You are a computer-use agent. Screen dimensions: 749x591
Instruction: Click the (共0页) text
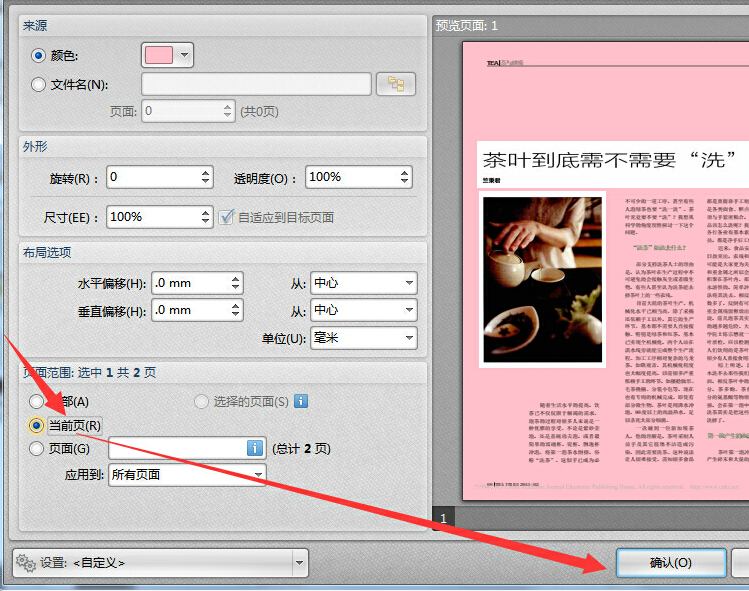tap(259, 111)
